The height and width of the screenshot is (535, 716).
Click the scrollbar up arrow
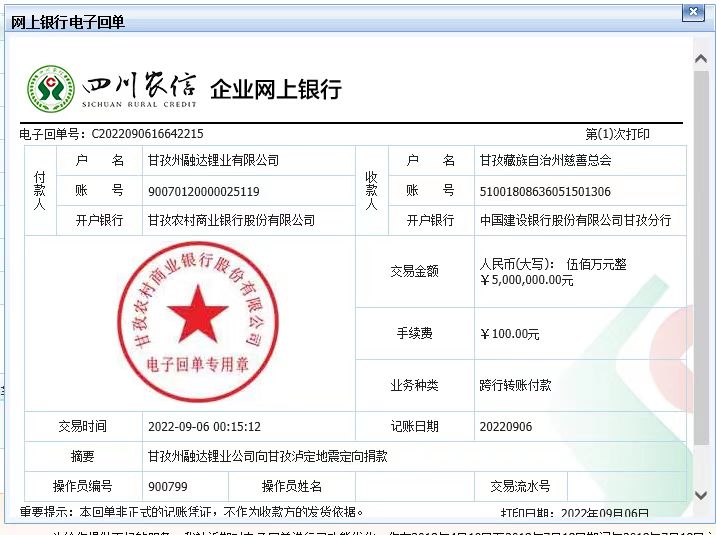(702, 59)
